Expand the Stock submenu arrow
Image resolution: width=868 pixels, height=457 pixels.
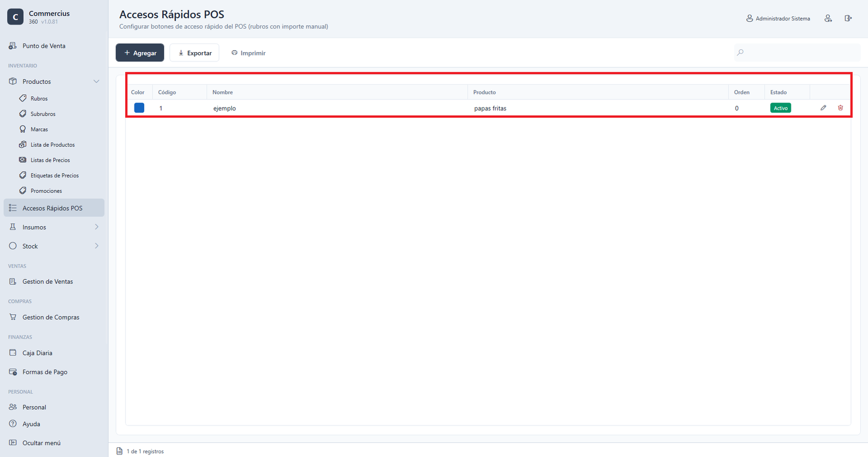point(97,246)
